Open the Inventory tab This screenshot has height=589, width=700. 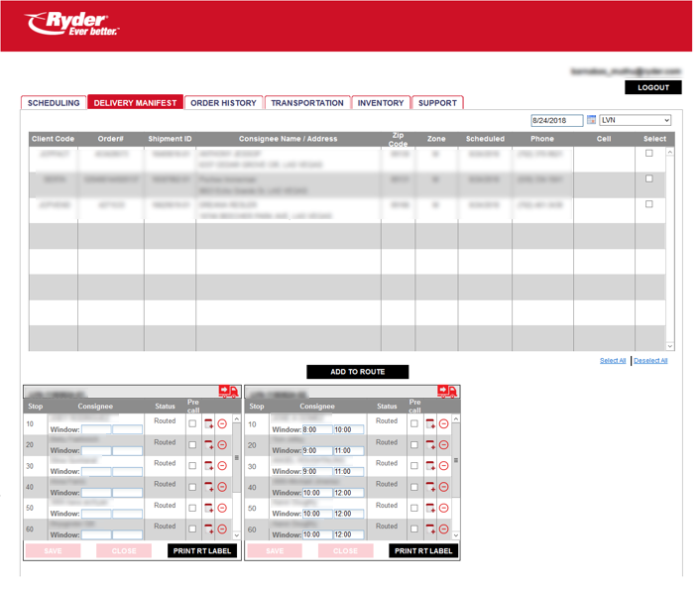click(x=381, y=103)
